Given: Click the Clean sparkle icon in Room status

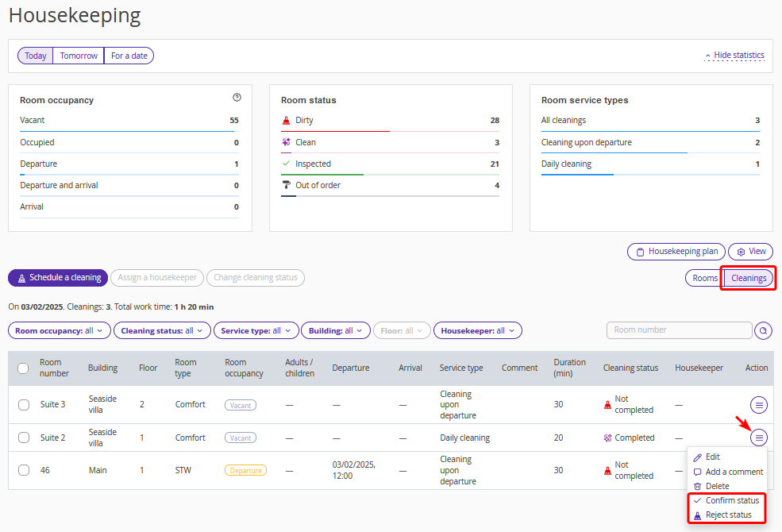Looking at the screenshot, I should (x=287, y=142).
